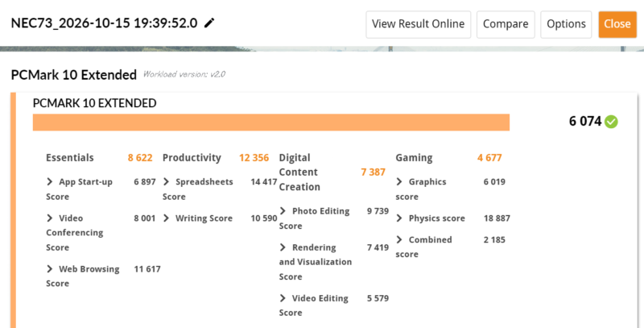
Task: Select Digital Content Creation heading
Action: click(x=299, y=172)
